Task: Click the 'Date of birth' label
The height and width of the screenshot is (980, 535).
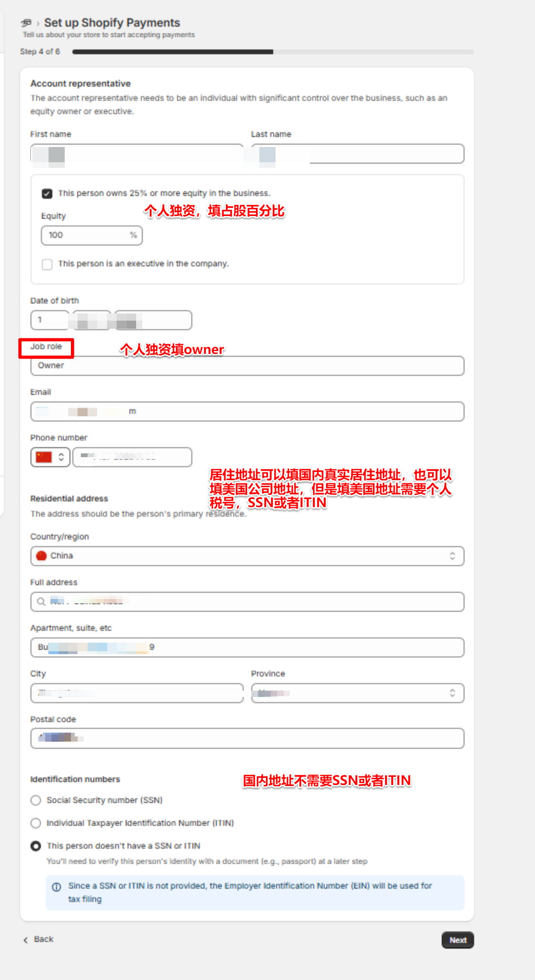Action: click(x=55, y=301)
